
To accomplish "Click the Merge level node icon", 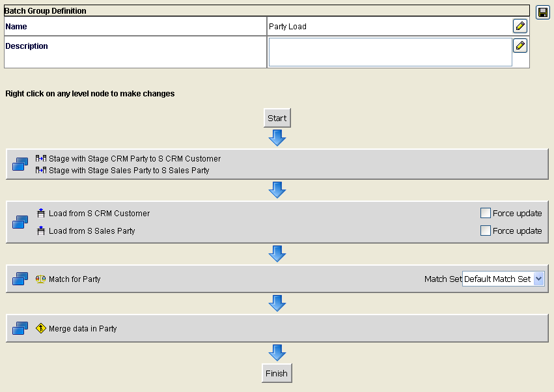I will (x=19, y=328).
